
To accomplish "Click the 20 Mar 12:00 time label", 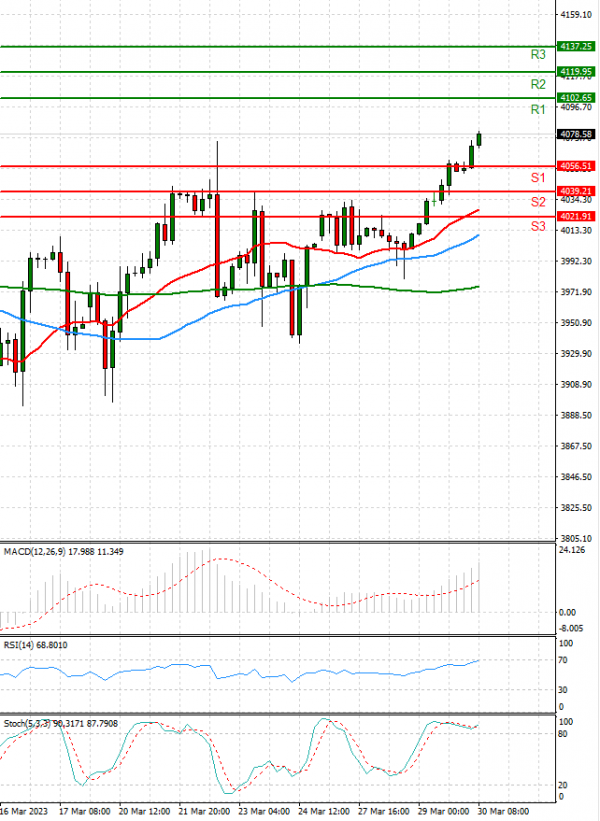I will [x=145, y=812].
